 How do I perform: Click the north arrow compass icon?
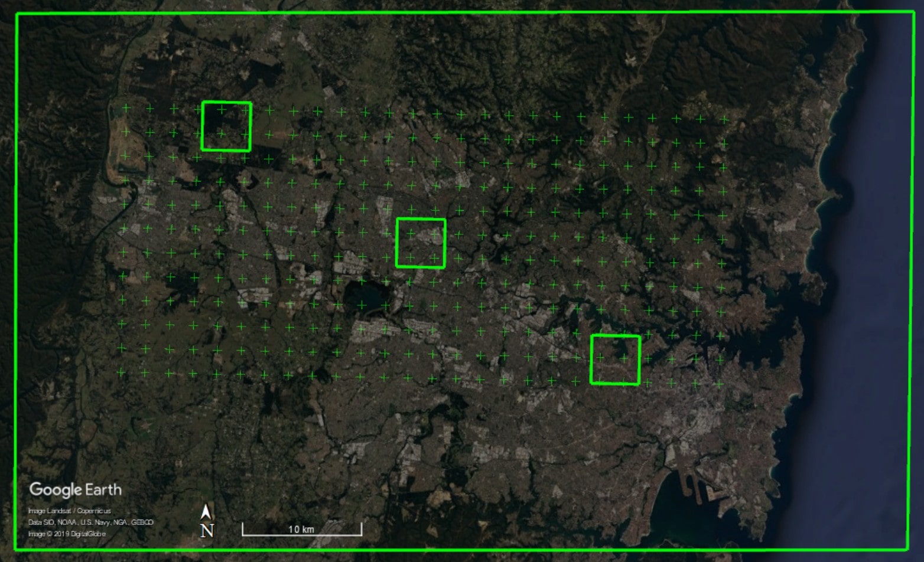coord(206,512)
